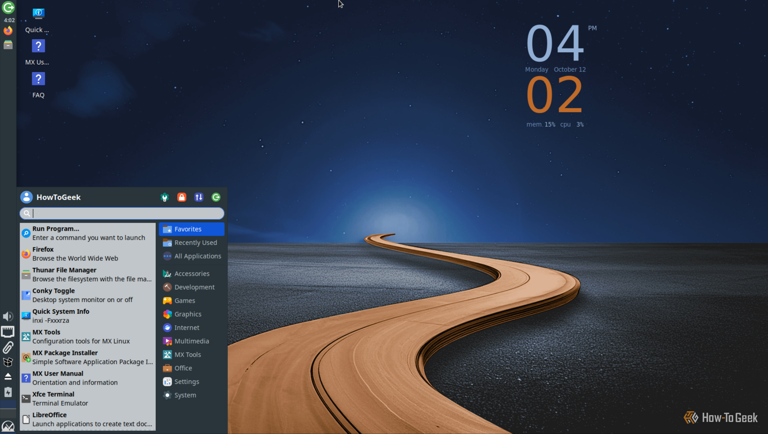Image resolution: width=768 pixels, height=434 pixels.
Task: Select the Recently Used category
Action: click(x=192, y=242)
